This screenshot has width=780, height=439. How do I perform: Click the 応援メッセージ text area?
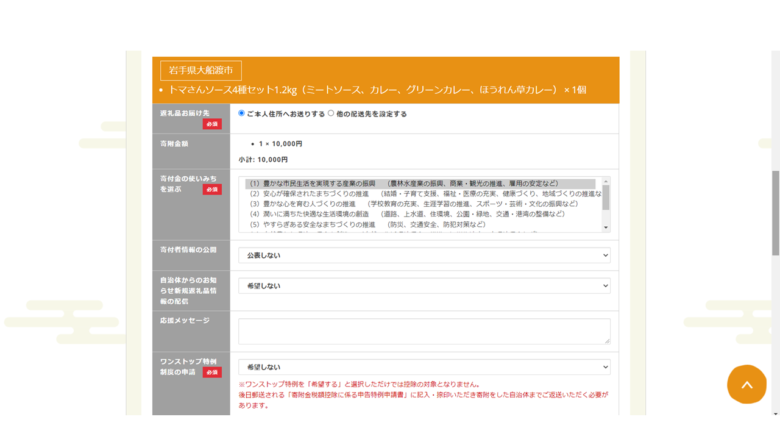424,331
